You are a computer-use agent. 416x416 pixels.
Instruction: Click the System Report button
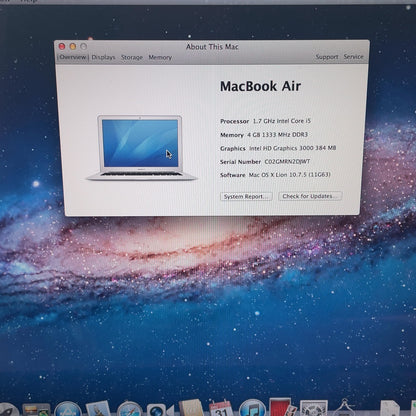click(x=246, y=196)
